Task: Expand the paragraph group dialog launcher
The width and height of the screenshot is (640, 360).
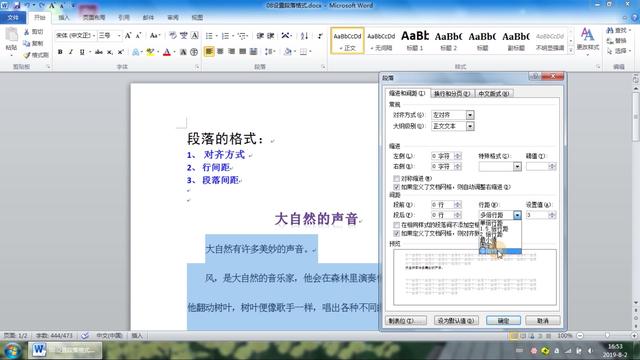Action: [x=323, y=67]
